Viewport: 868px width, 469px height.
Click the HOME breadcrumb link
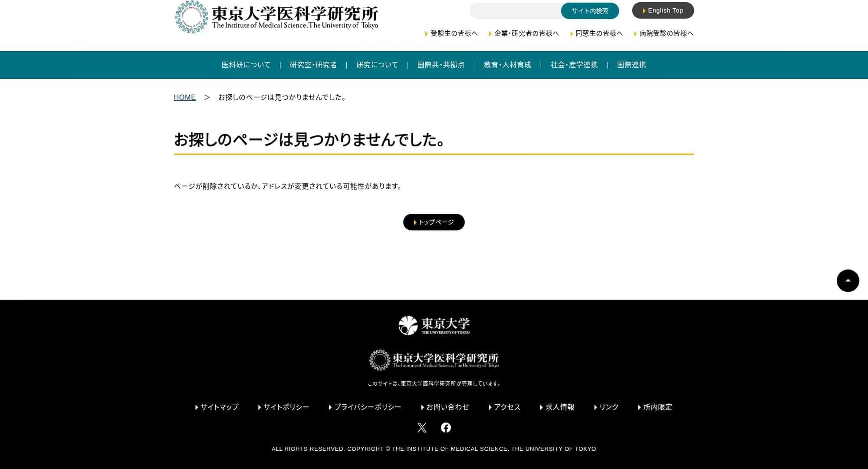pyautogui.click(x=185, y=97)
